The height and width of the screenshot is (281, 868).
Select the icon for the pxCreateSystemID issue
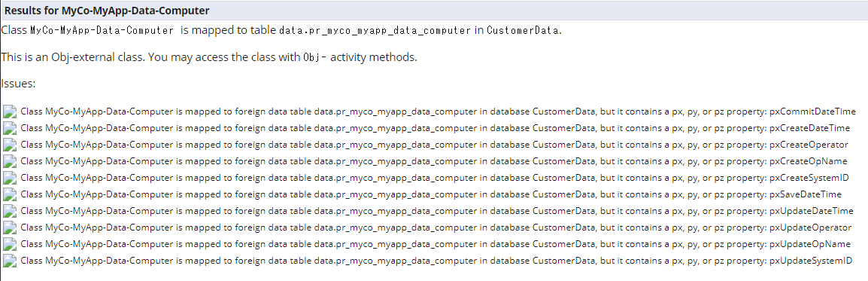click(10, 178)
